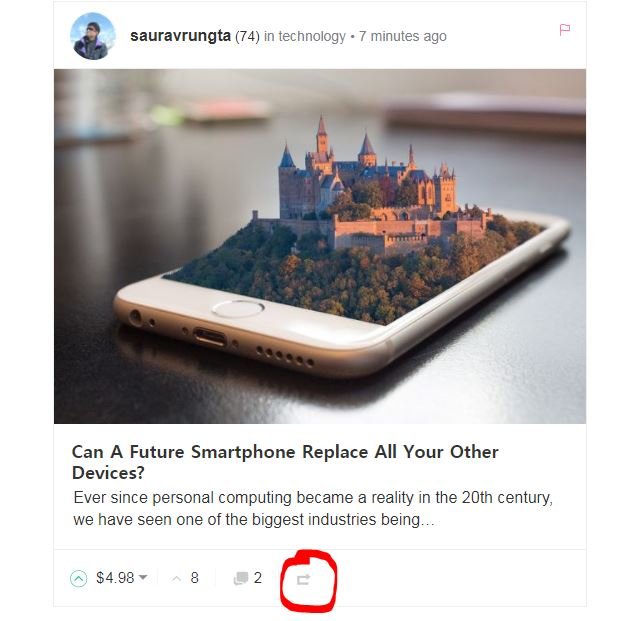Open sauravrungta's profile avatar picture
Image resolution: width=621 pixels, height=621 pixels.
point(93,36)
